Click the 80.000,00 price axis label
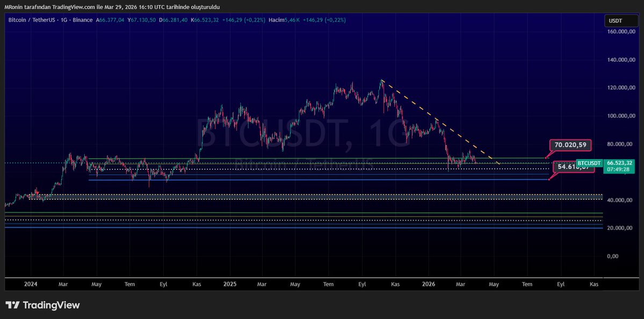 [621, 144]
